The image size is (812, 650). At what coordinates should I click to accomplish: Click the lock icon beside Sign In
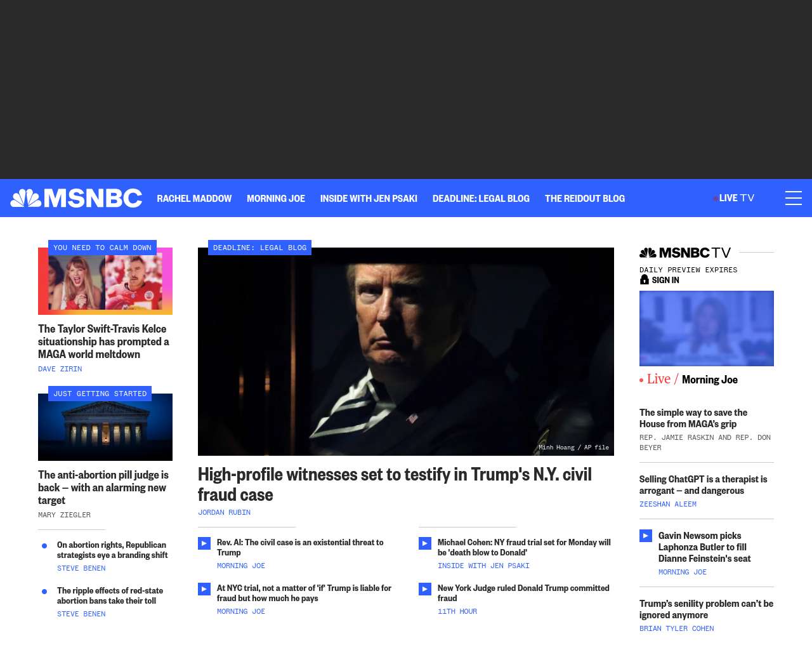[x=645, y=279]
